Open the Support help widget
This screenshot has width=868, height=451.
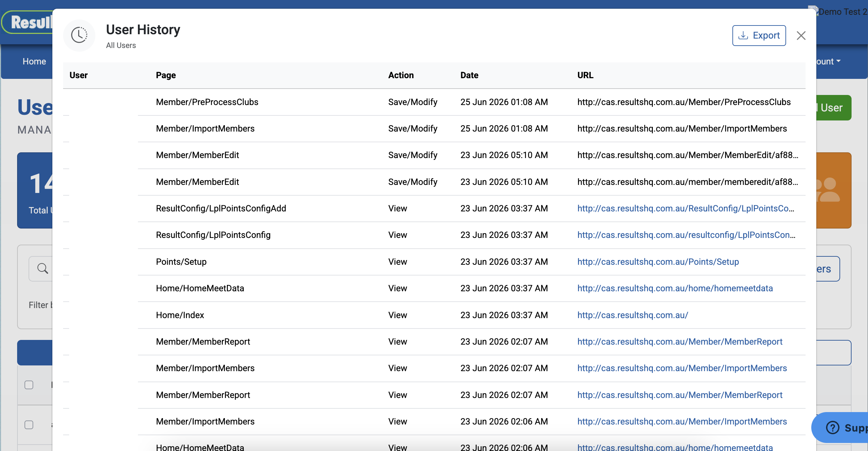(x=840, y=427)
